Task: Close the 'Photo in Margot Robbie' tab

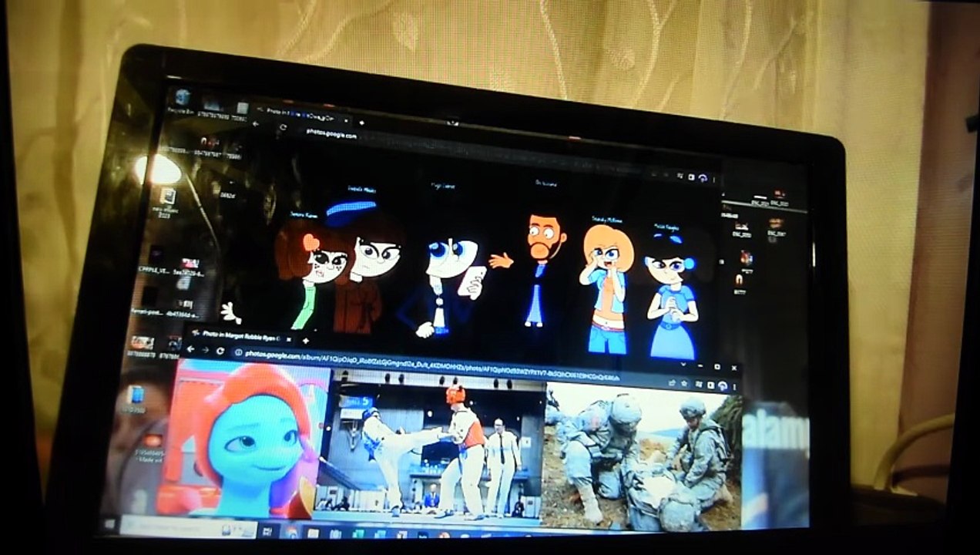Action: tap(289, 339)
